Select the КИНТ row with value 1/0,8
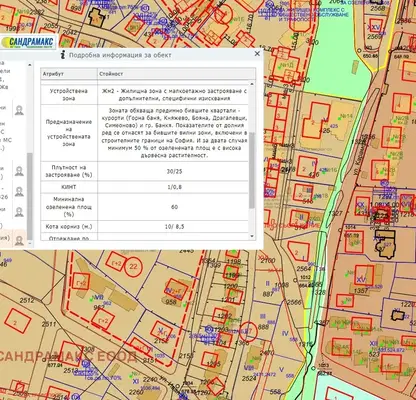The width and height of the screenshot is (416, 400). 145,187
